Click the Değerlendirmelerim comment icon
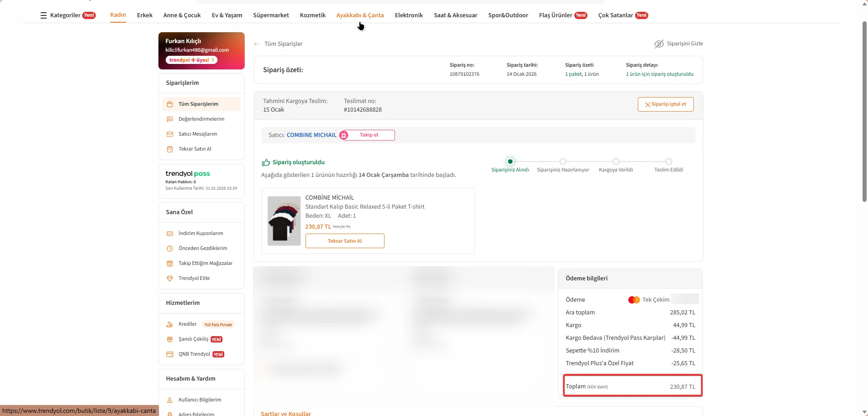 pos(170,119)
